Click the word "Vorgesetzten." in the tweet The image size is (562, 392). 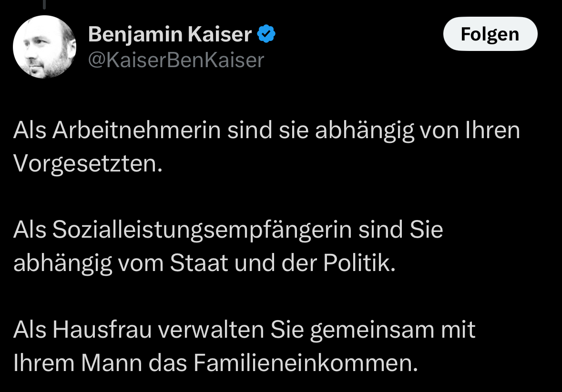point(88,164)
